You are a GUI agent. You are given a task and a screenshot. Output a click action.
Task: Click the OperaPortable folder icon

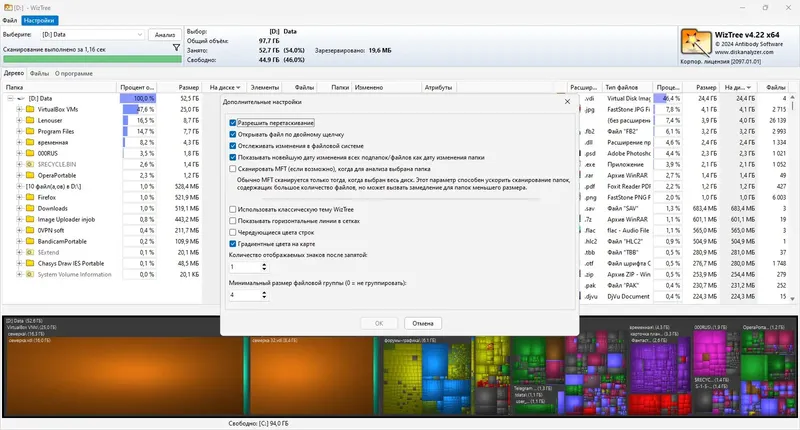pos(30,175)
